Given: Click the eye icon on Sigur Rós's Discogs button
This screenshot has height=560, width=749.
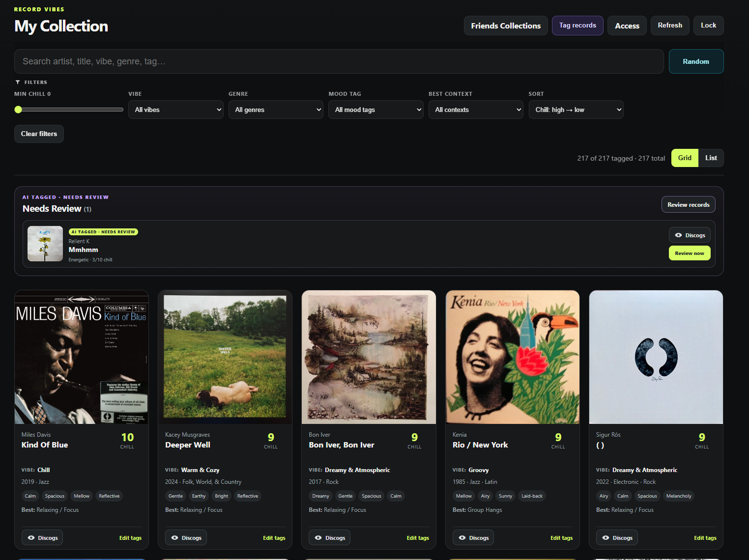Looking at the screenshot, I should (x=605, y=538).
